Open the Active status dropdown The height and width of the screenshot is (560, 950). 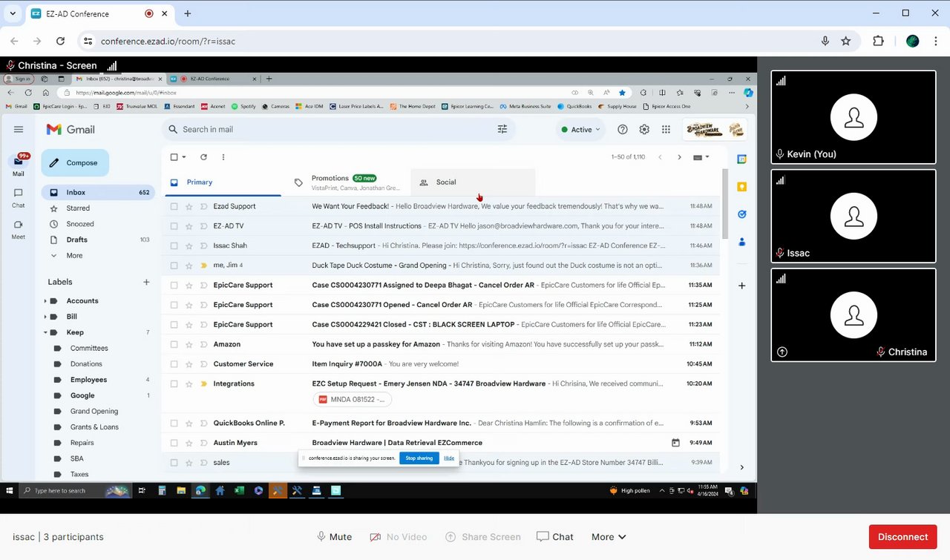point(580,129)
